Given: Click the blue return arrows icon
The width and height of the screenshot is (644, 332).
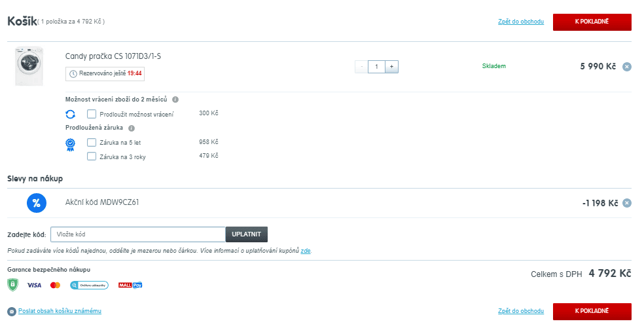Looking at the screenshot, I should point(71,114).
